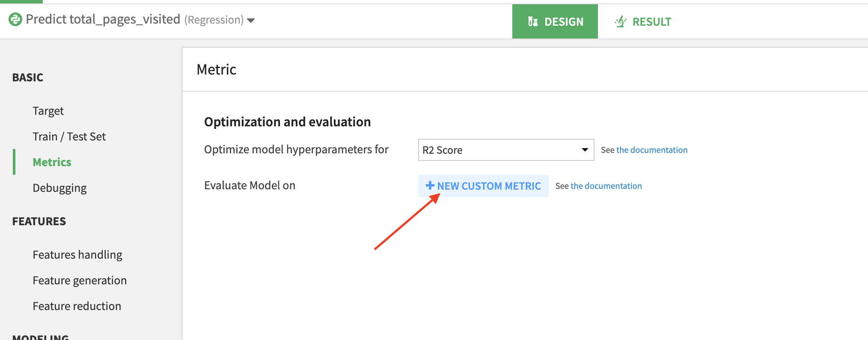Click the microscope icon on RESULT tab

(621, 21)
